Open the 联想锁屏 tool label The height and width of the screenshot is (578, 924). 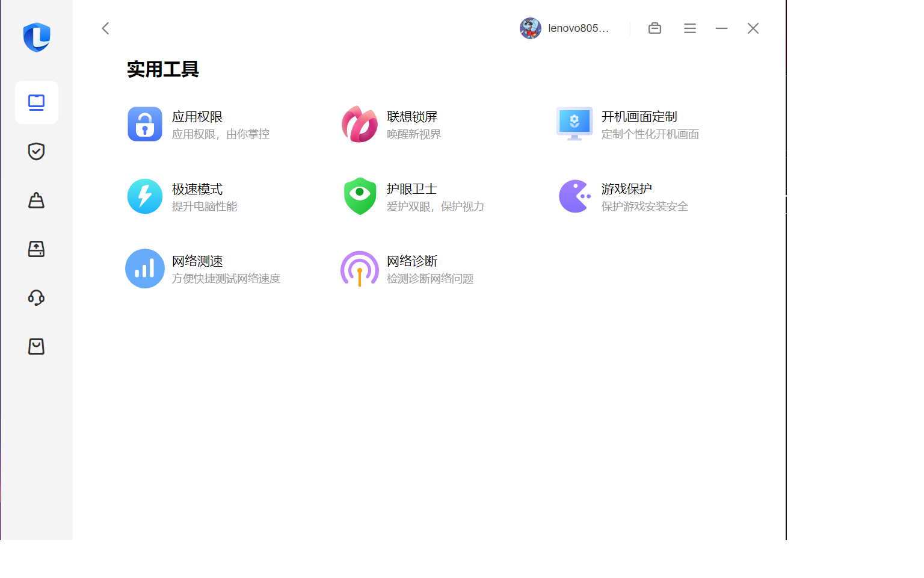412,117
